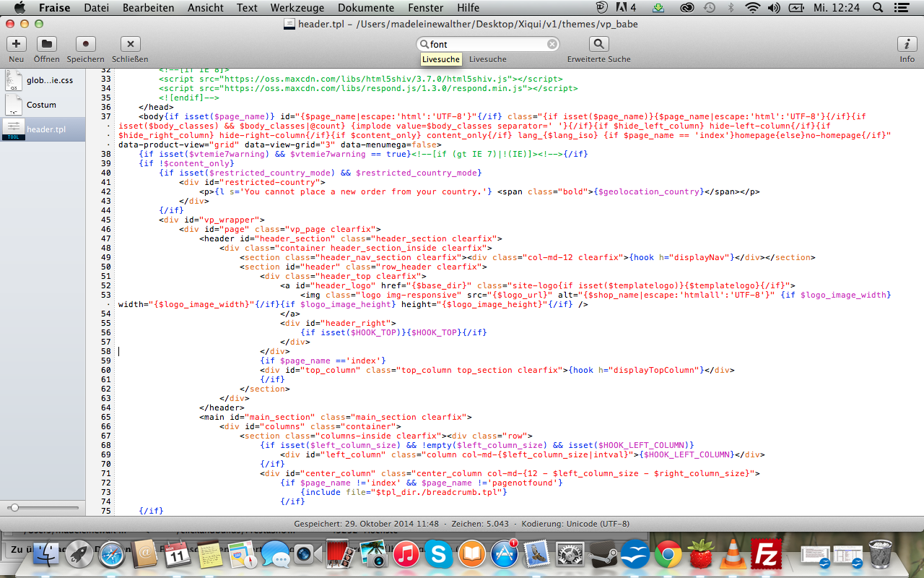Open the volume menu bar control

click(774, 8)
